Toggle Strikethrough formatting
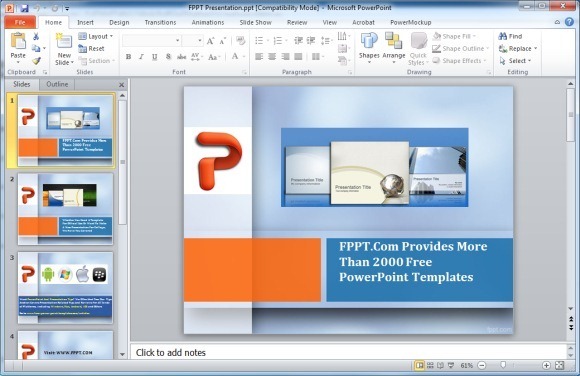The height and width of the screenshot is (376, 580). pos(182,57)
